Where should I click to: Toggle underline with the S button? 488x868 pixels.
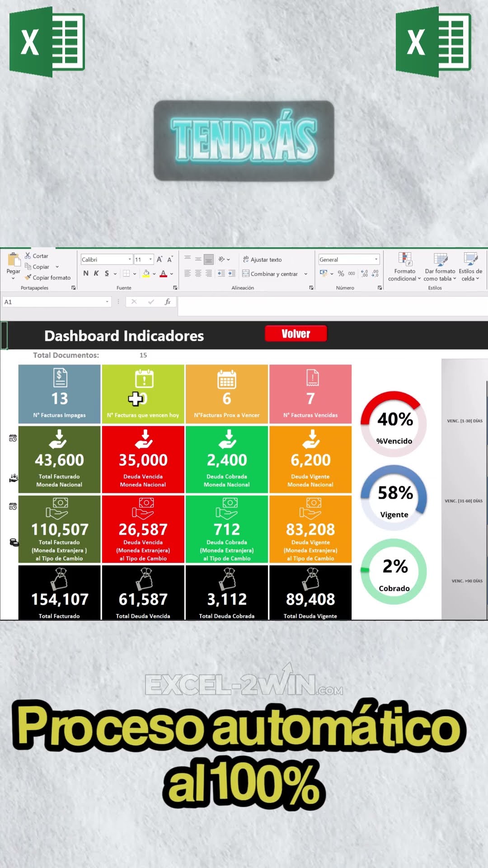[x=107, y=274]
